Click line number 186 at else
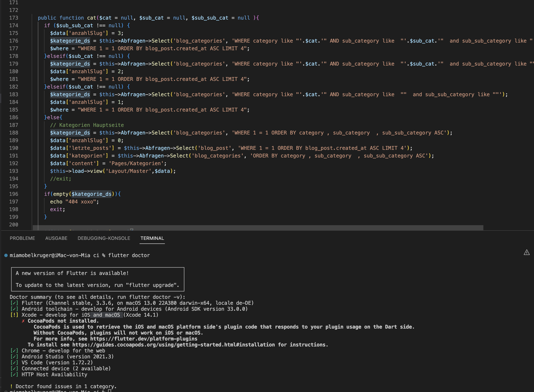The image size is (534, 392). tap(14, 117)
